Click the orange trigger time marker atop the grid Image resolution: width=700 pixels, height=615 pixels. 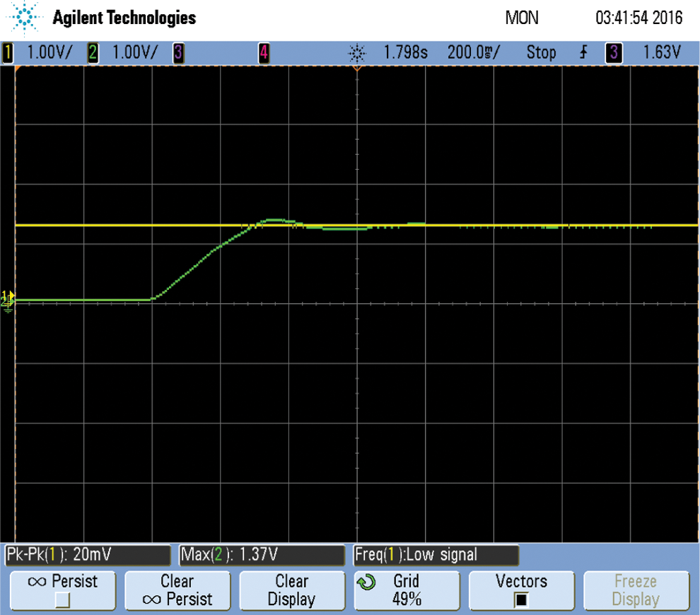pos(357,70)
